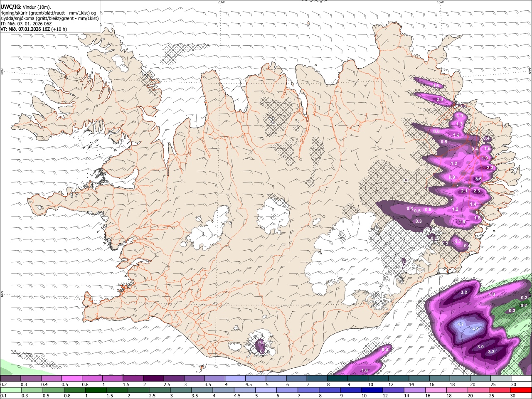The width and height of the screenshot is (532, 399).
Task: Click snow legend swatch between 8 and 9
Action: click(338, 379)
